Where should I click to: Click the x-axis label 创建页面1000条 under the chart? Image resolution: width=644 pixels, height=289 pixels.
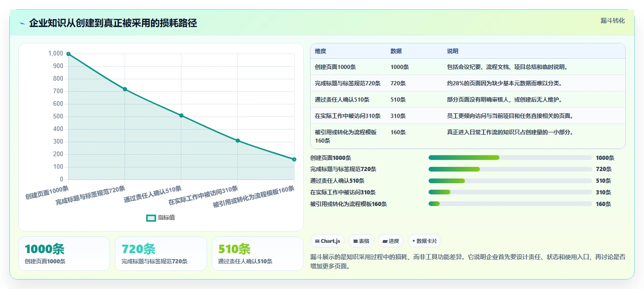coord(47,192)
